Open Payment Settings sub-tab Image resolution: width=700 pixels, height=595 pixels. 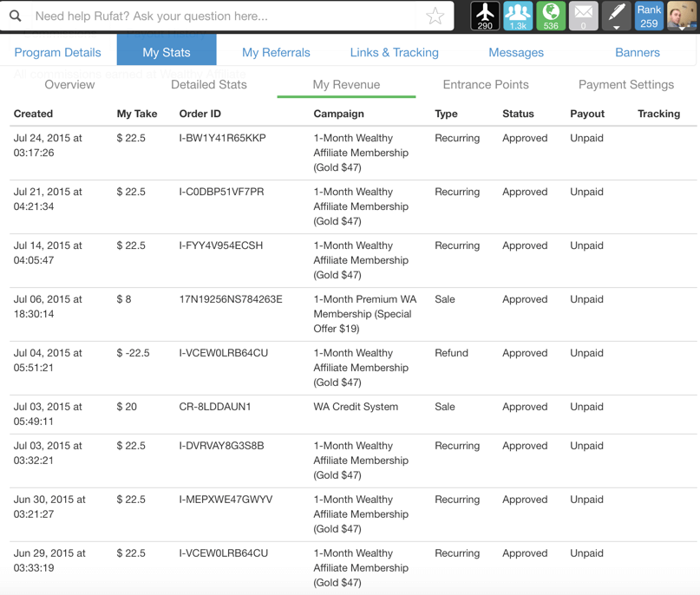626,84
